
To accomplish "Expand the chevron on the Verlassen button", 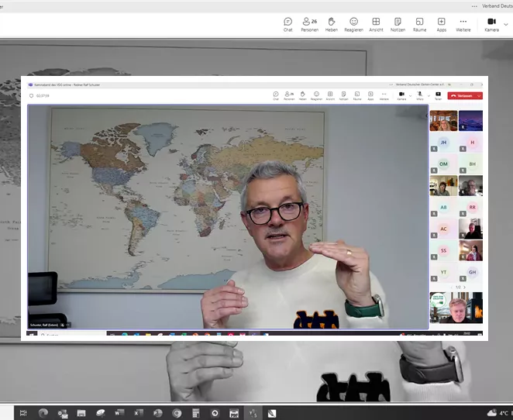I will click(480, 96).
